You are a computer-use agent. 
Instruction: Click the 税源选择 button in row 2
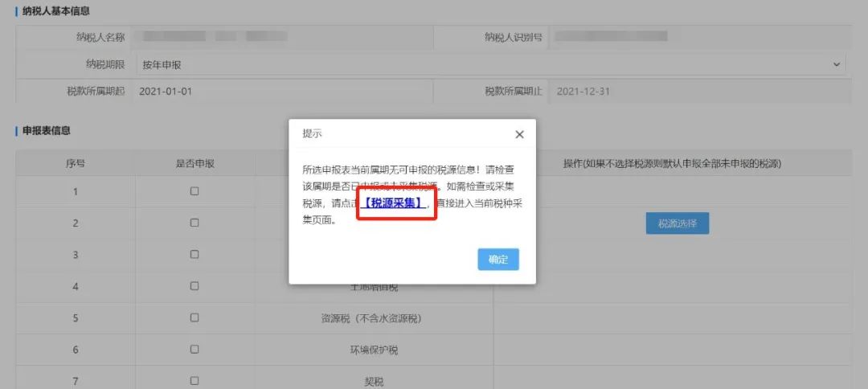[x=677, y=223]
